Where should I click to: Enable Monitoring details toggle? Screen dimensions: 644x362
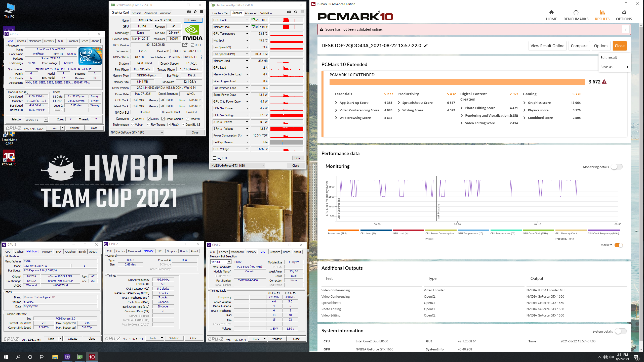point(617,167)
